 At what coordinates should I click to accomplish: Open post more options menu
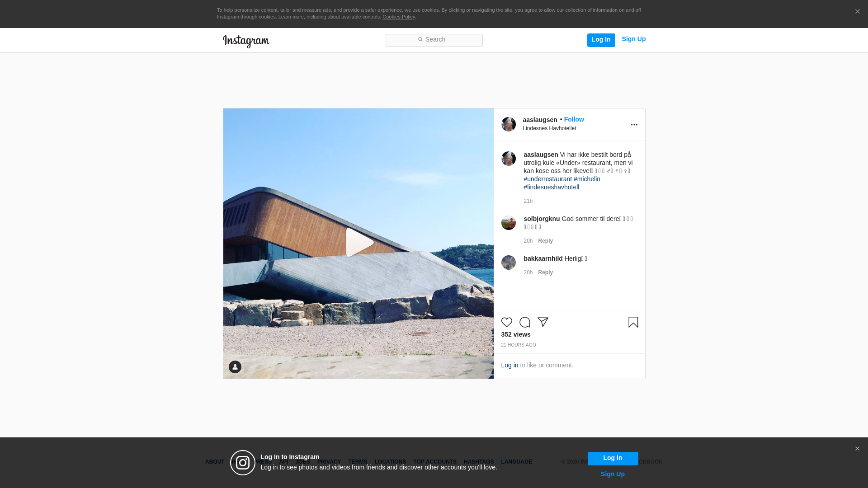coord(634,125)
